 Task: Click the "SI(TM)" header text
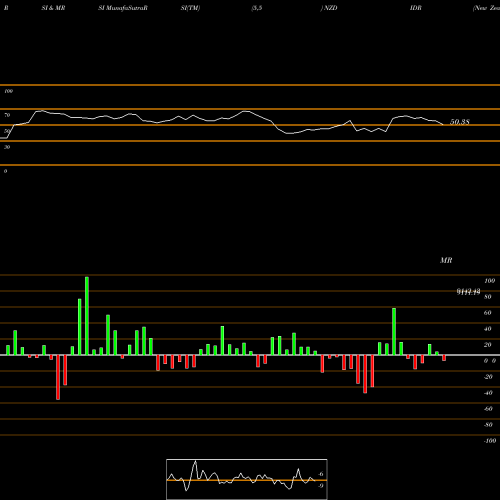[190, 8]
